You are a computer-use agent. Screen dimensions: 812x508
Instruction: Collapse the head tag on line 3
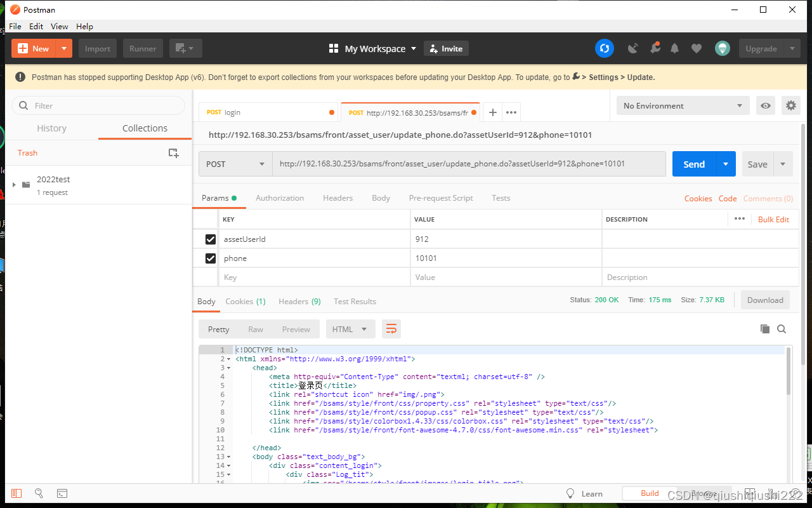tap(228, 368)
